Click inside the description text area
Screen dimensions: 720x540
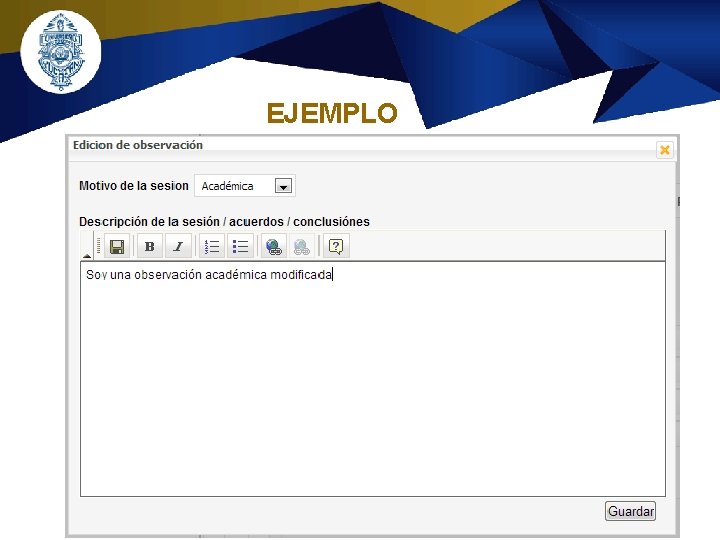[373, 379]
